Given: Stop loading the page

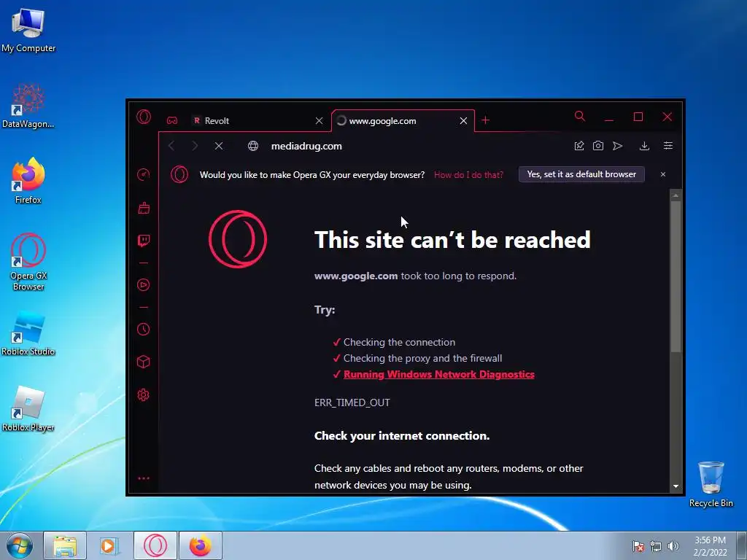Looking at the screenshot, I should click(219, 146).
